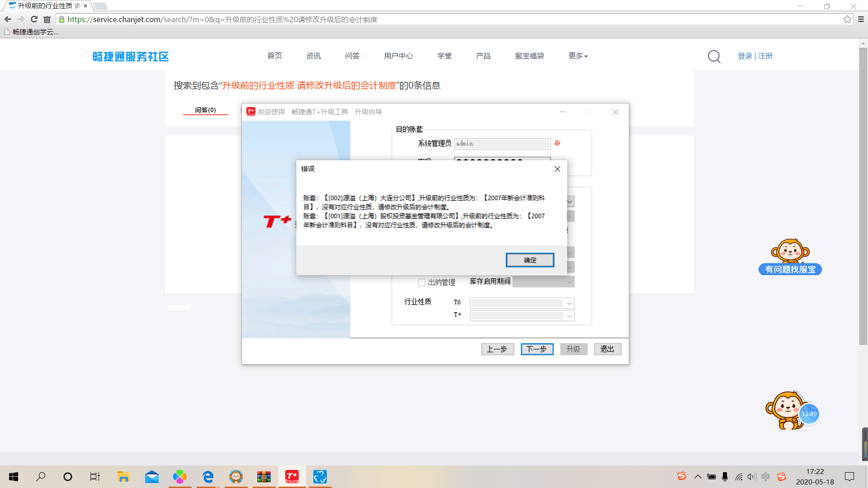Open File Explorer from taskbar
The image size is (868, 488).
(x=123, y=477)
